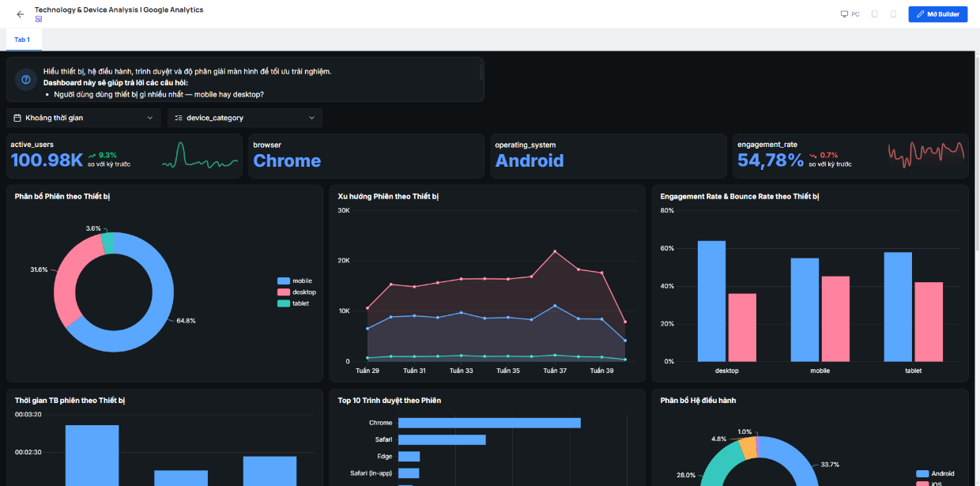The width and height of the screenshot is (980, 486).
Task: Click the Phân bố Hệ điều hành chart title
Action: point(698,401)
